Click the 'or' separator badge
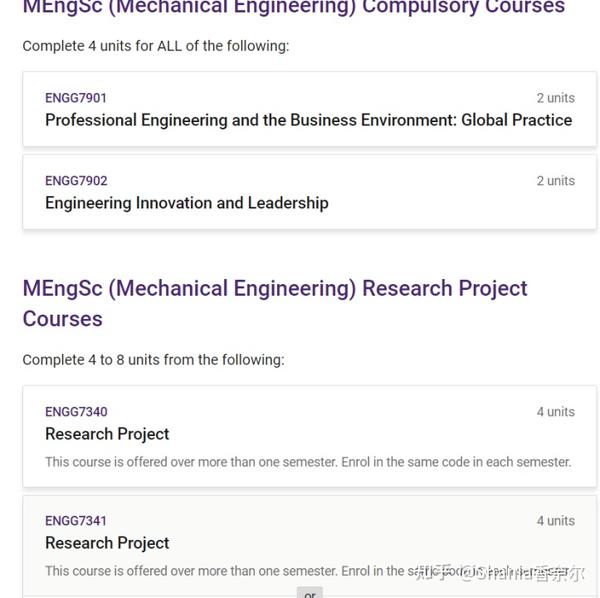The height and width of the screenshot is (598, 600). 310,593
